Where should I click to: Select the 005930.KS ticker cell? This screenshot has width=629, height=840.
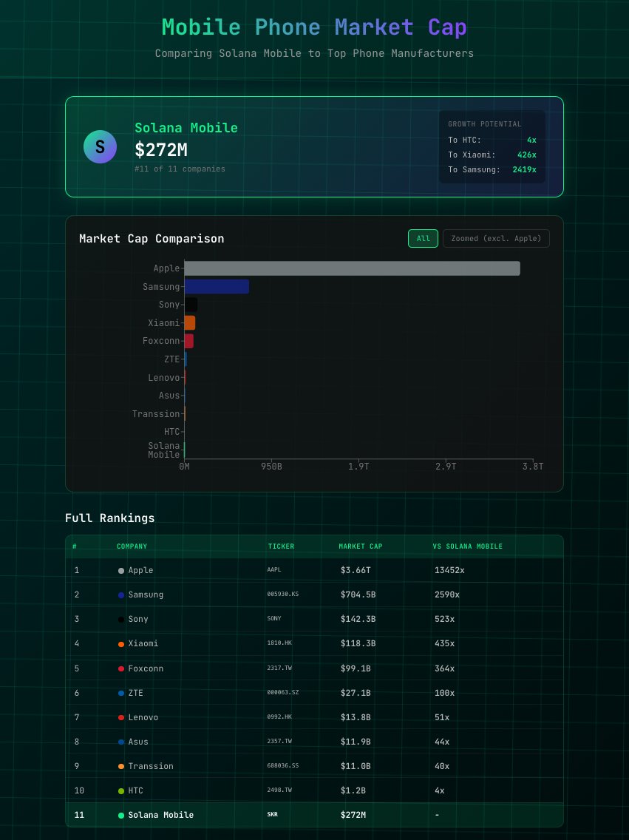coord(282,594)
